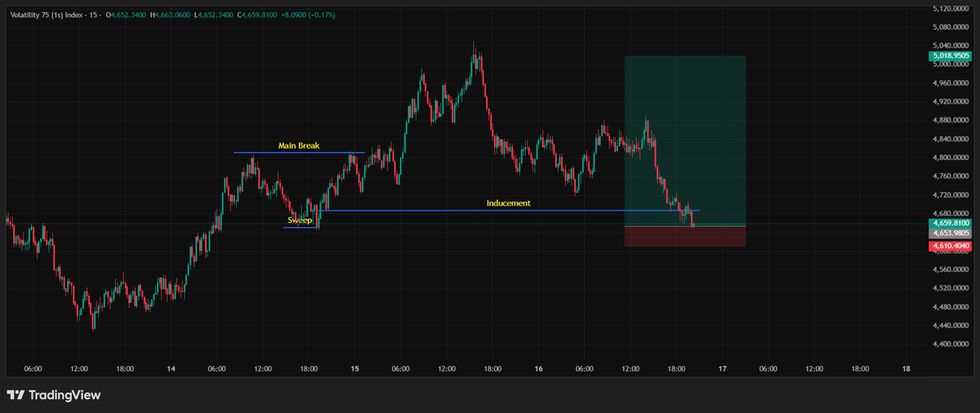The width and height of the screenshot is (980, 413).
Task: Click the date label 15 on time axis
Action: point(354,369)
